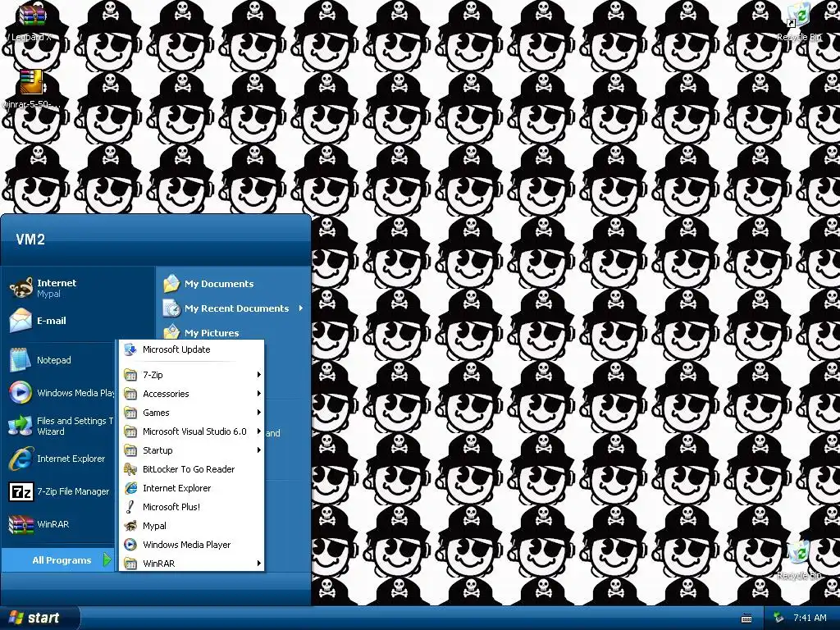Click the network tray icon beside clock
Screen dimensions: 840x630
click(x=779, y=618)
